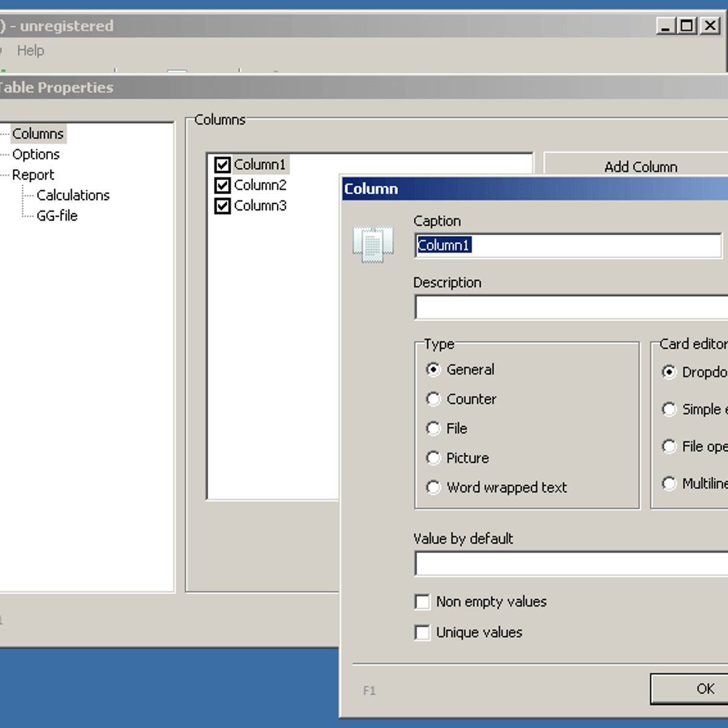Confirm the Column dialog with OK

point(690,689)
